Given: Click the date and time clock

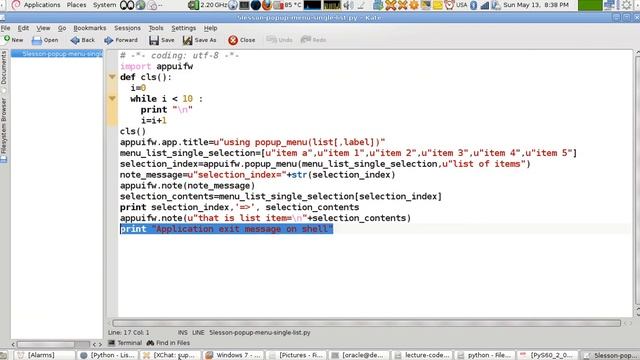Looking at the screenshot, I should (536, 5).
